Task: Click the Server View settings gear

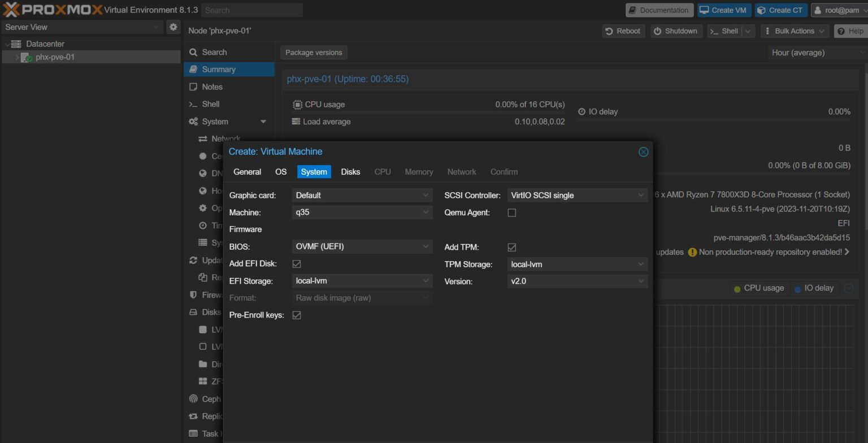Action: click(x=173, y=27)
